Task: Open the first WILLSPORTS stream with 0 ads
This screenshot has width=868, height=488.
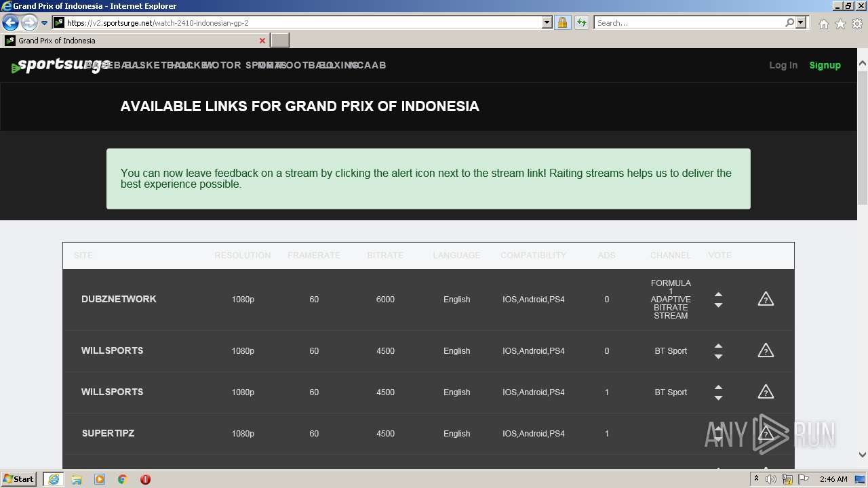Action: [x=112, y=350]
